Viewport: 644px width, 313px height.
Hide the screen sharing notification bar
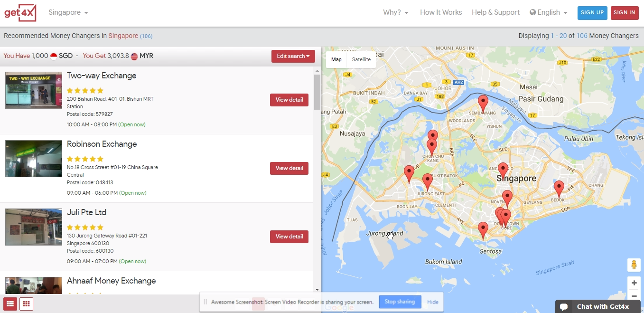click(x=433, y=302)
